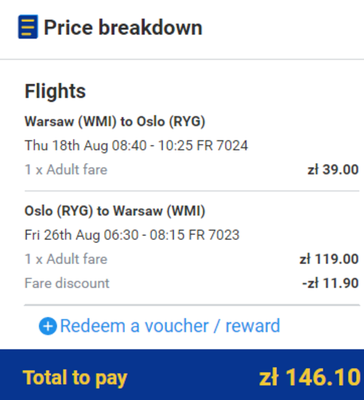Click the Price breakdown list icon

[x=28, y=27]
